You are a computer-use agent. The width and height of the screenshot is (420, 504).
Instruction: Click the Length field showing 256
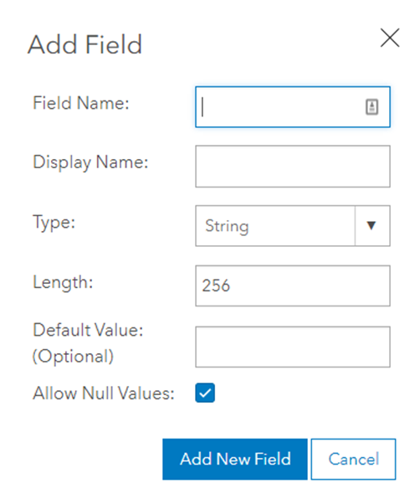coord(293,285)
